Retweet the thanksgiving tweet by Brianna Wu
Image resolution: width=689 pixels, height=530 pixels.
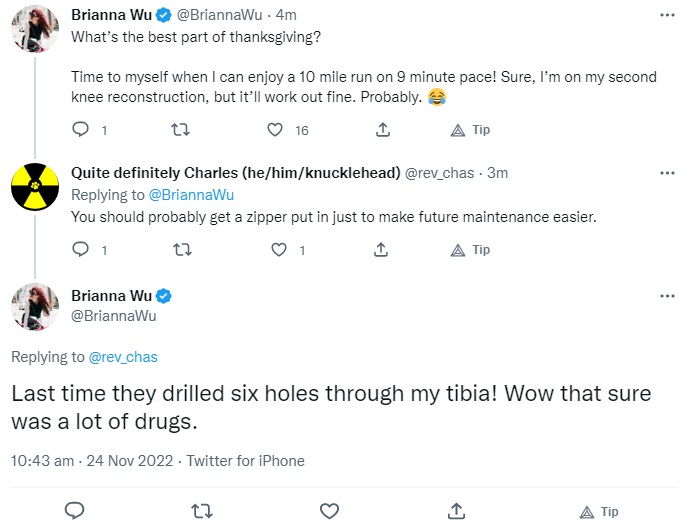180,130
